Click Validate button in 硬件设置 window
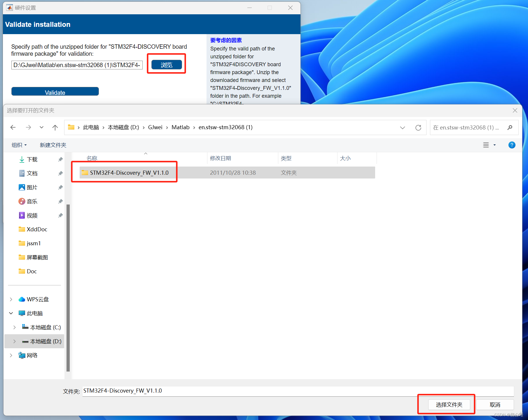Screen dimensions: 528x420 pyautogui.click(x=55, y=91)
